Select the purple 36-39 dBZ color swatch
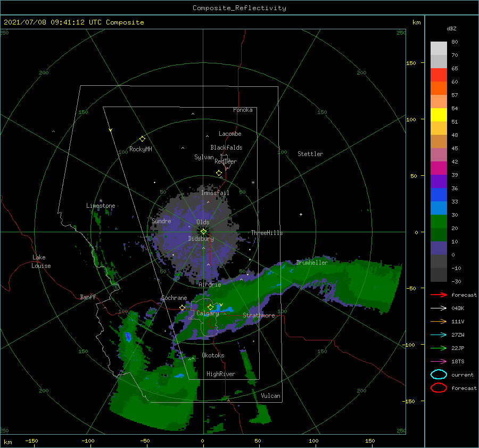 [x=439, y=181]
